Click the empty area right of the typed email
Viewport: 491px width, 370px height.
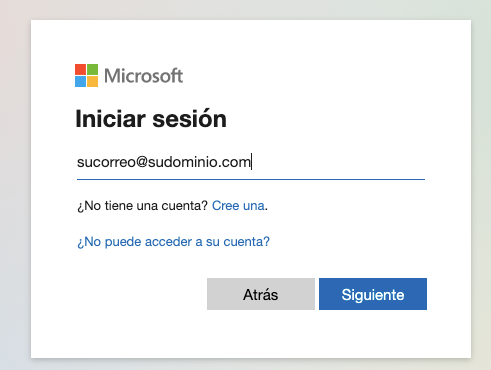click(x=338, y=162)
